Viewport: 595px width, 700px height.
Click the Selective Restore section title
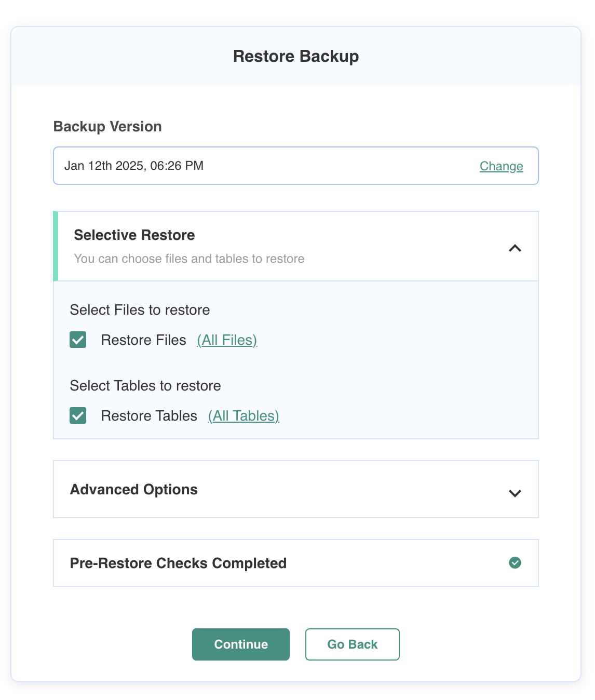[x=134, y=235]
